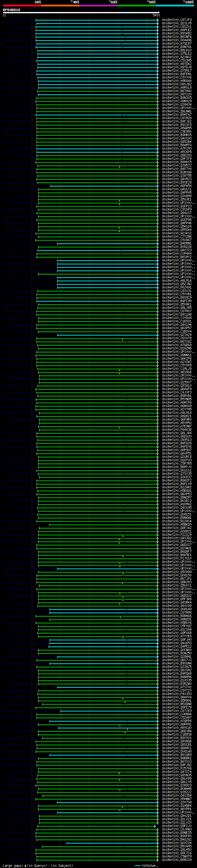Image resolution: width=197 pixels, height=868 pixels.
Task: Click the red ~20% identity legend segment
Action: tap(22, 6)
